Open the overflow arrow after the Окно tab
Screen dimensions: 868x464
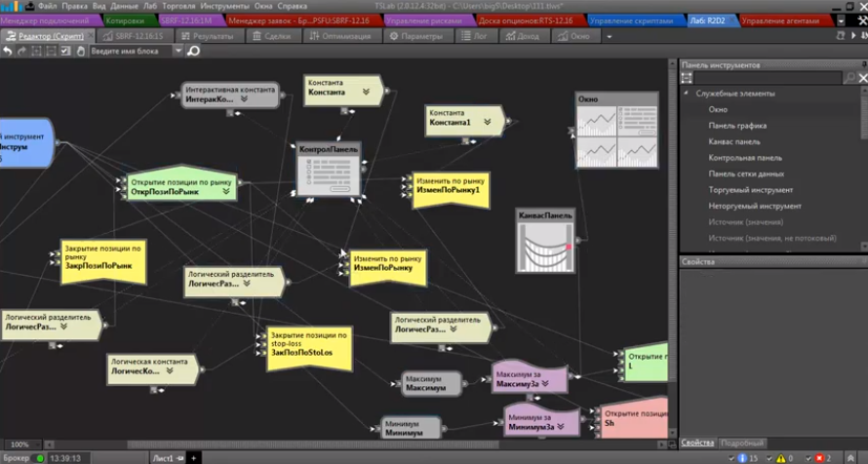pyautogui.click(x=609, y=36)
